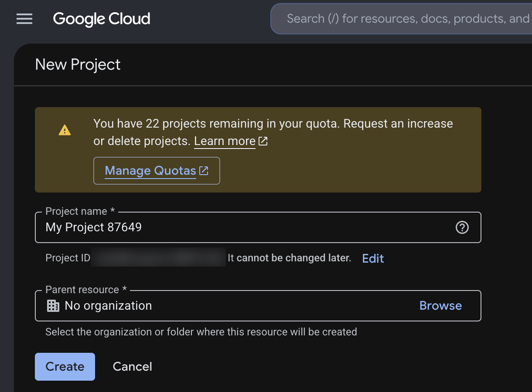The image size is (532, 392).
Task: Click the yellow warning triangle icon
Action: [x=65, y=130]
